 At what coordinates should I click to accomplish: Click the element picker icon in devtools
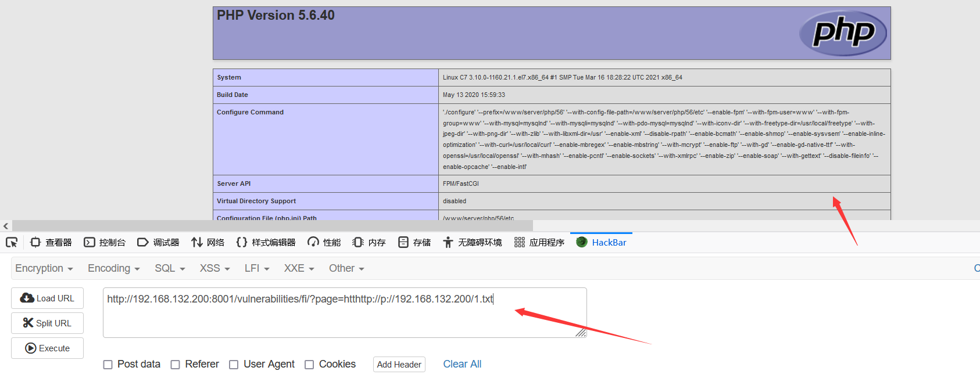12,242
